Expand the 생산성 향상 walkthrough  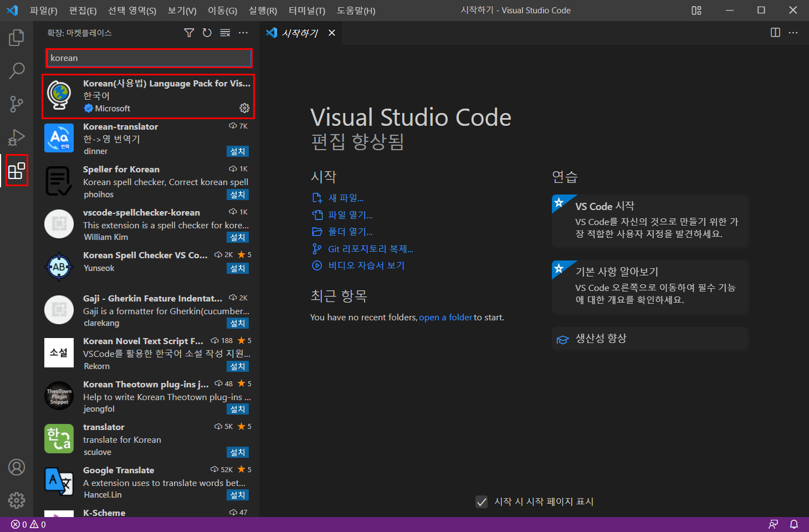650,339
